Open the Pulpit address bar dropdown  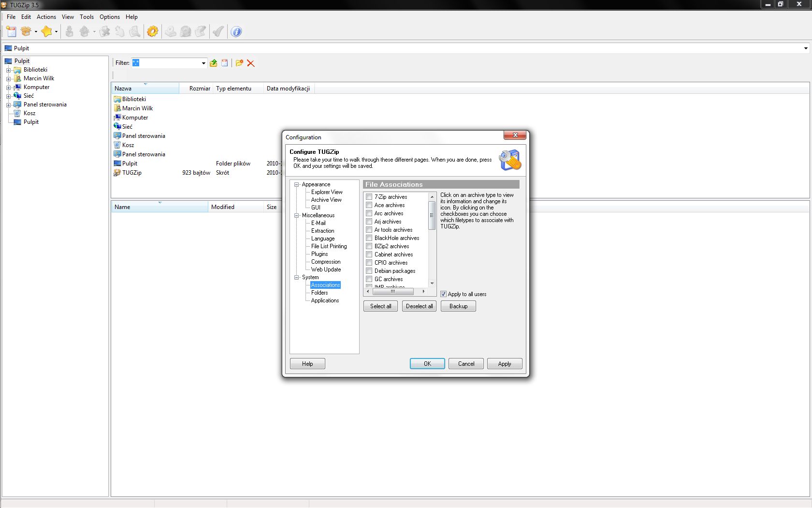click(806, 48)
